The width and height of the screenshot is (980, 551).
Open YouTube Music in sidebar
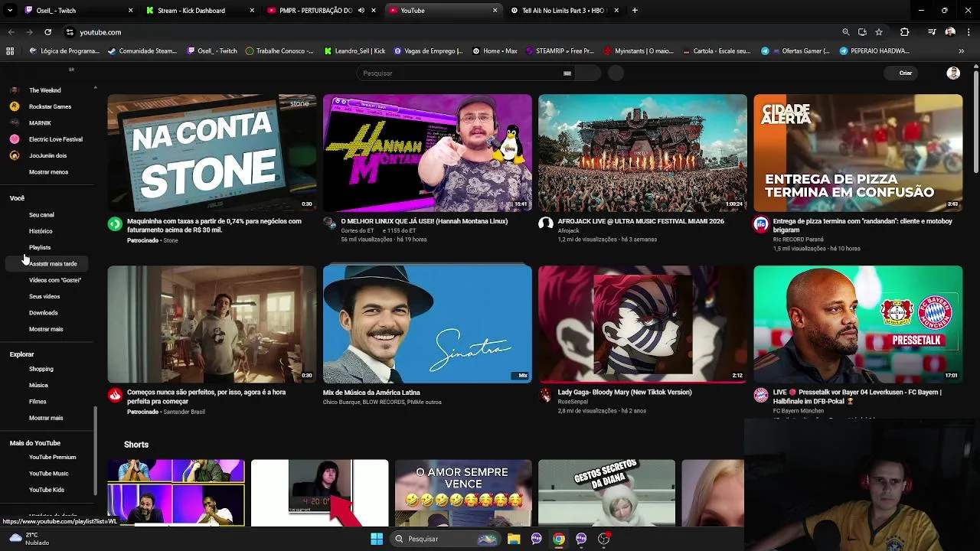point(48,474)
